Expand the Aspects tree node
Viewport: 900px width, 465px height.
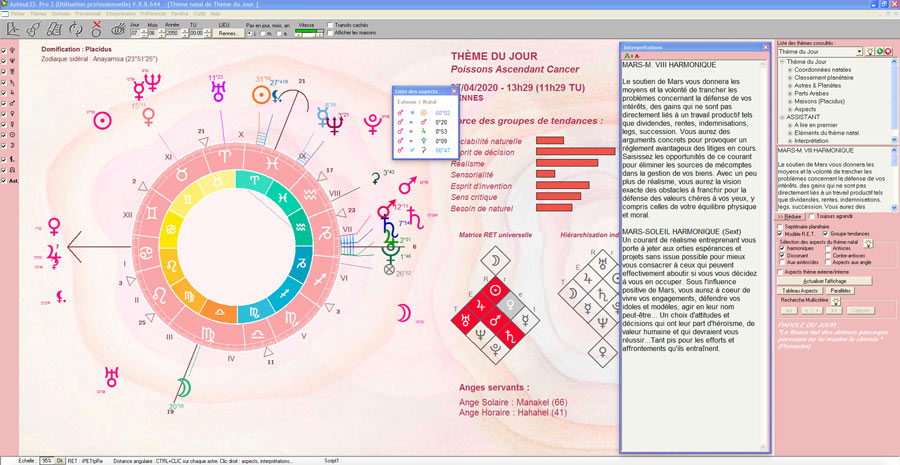pos(790,109)
